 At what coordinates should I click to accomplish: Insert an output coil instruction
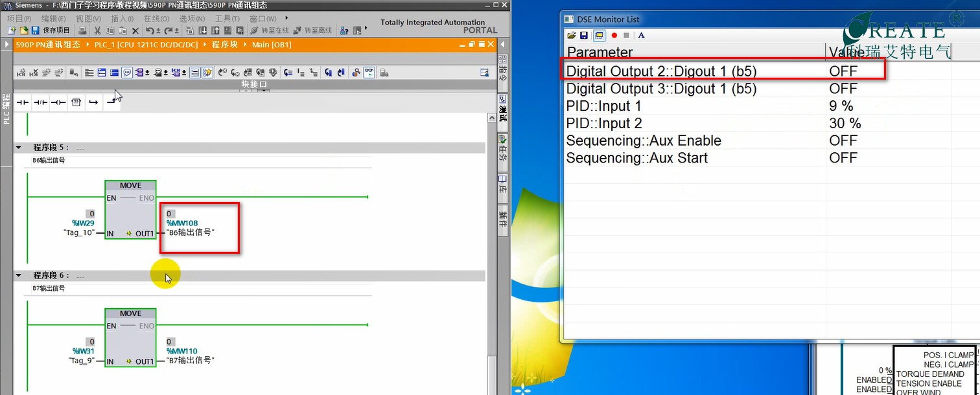58,102
